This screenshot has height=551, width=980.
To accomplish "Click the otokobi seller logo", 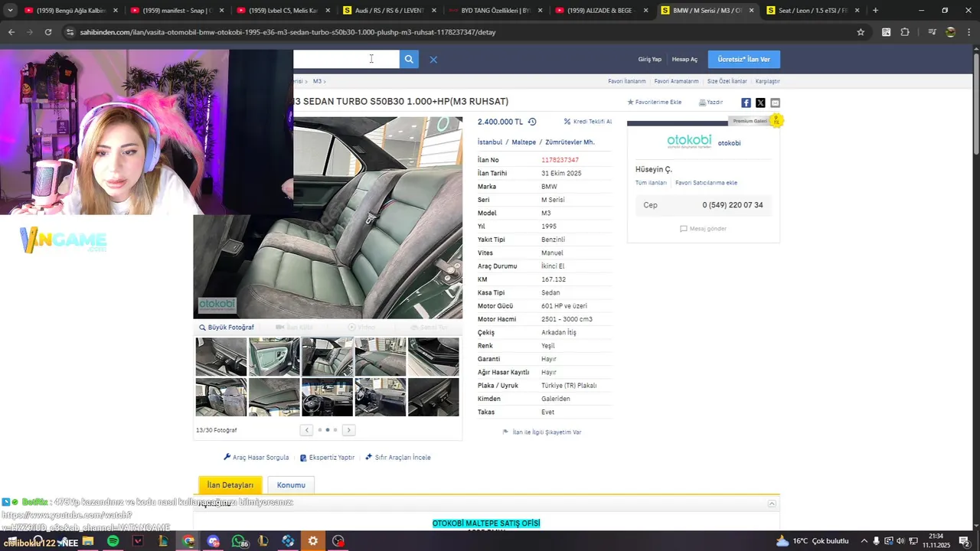I will pos(689,142).
